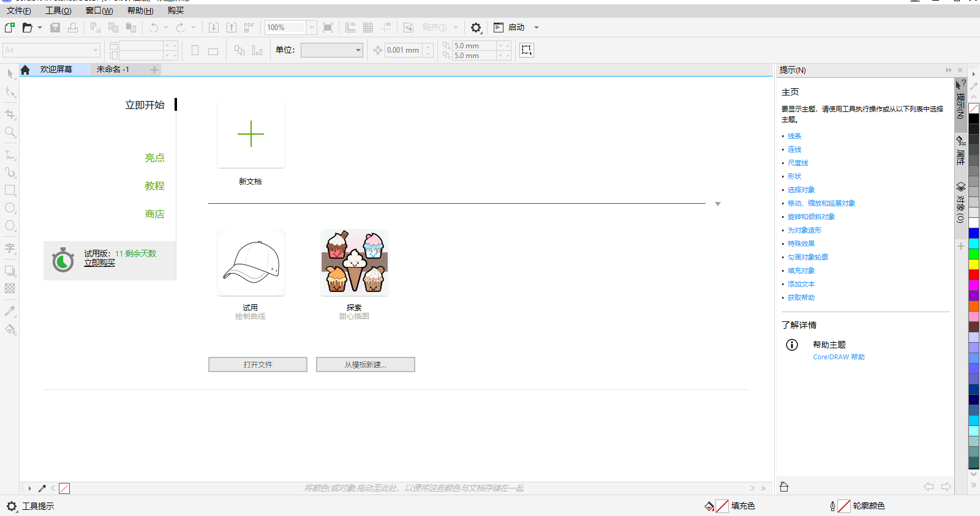Pick the red swatch in the color palette
The width and height of the screenshot is (980, 516).
pos(974,275)
